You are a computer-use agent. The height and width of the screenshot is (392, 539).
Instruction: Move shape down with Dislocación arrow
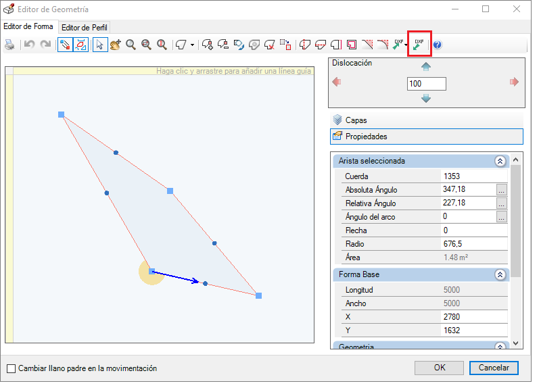point(426,99)
